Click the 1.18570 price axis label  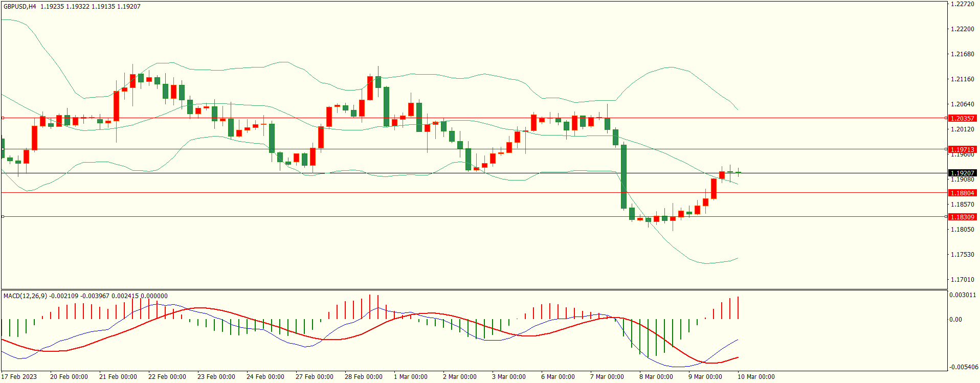962,205
